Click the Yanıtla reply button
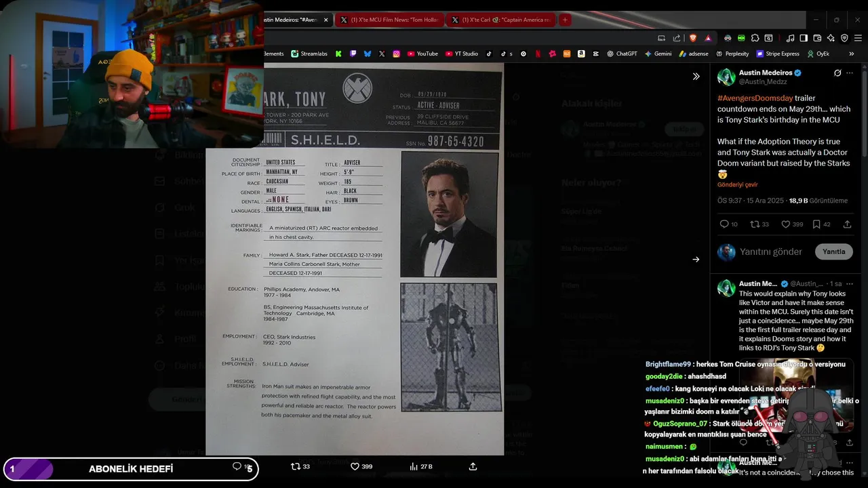Screen dimensions: 868x488 833,251
